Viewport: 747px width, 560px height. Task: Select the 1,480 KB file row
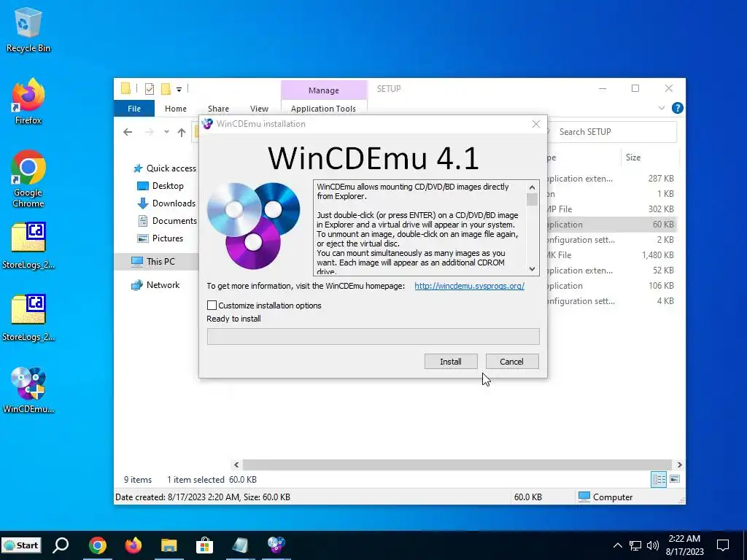pyautogui.click(x=612, y=254)
